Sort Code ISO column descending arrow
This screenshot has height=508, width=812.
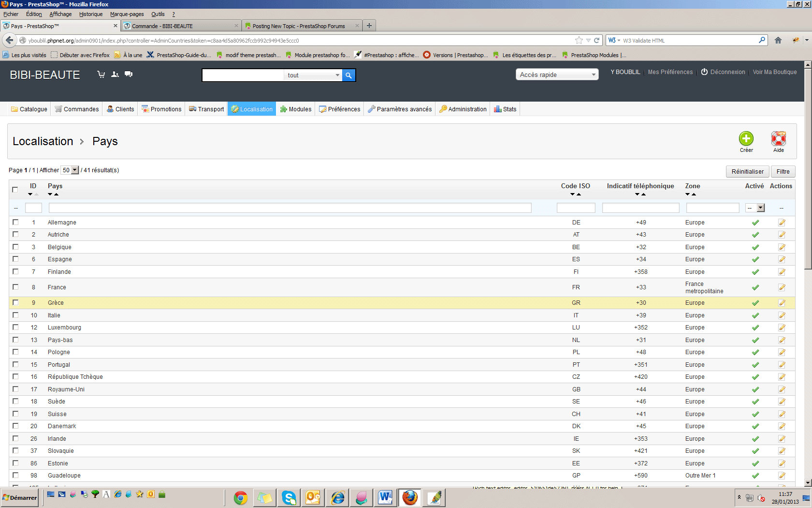(572, 194)
